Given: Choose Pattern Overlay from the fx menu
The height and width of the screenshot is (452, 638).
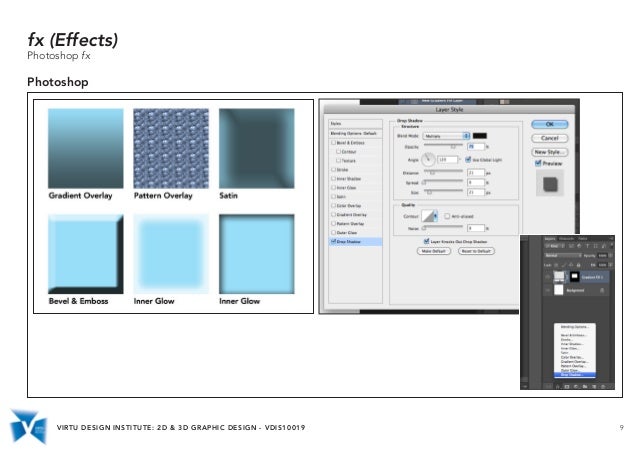Looking at the screenshot, I should coord(575,366).
